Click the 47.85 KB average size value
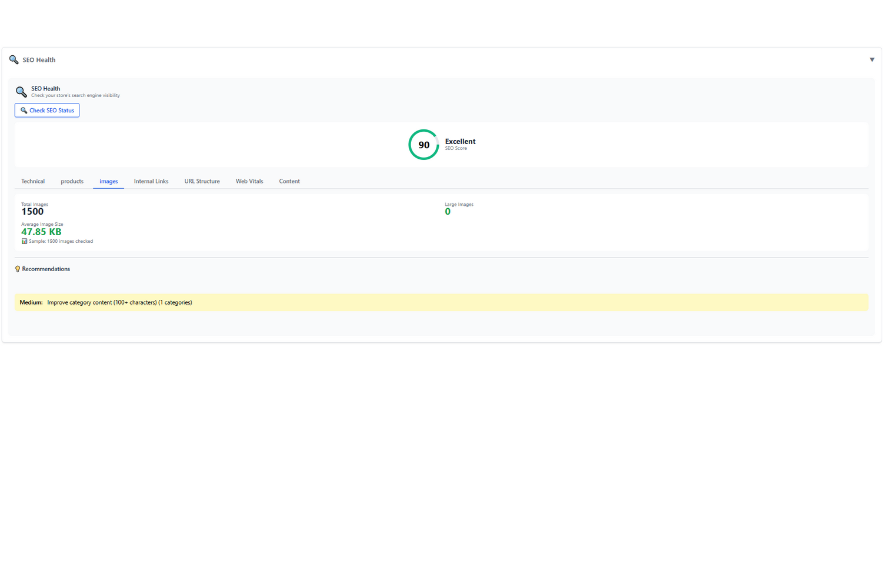 [x=41, y=232]
